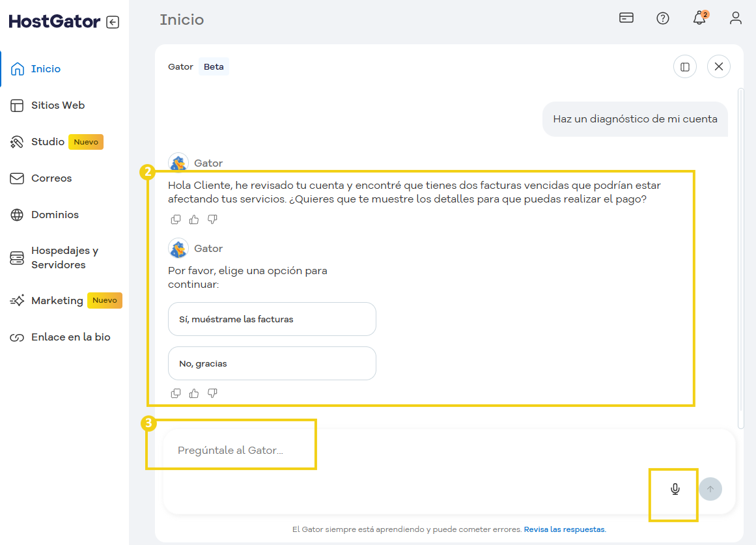
Task: Open the help question mark icon
Action: pyautogui.click(x=663, y=18)
